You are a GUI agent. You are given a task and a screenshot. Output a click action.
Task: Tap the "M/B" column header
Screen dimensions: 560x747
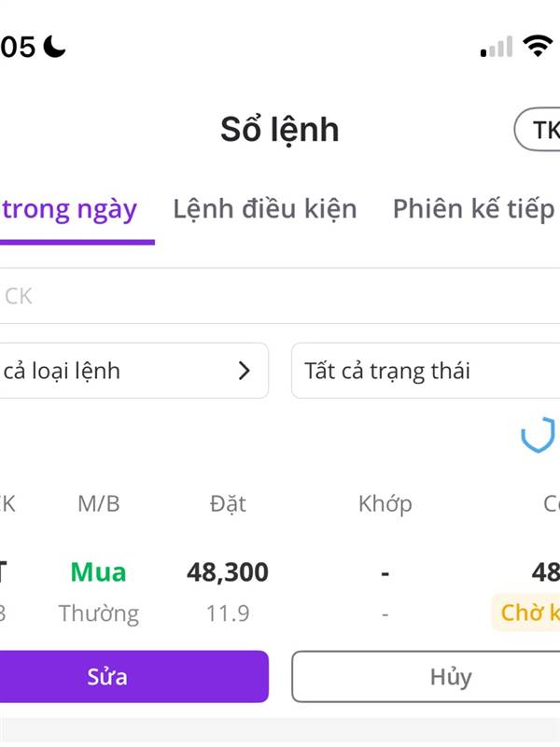pos(98,504)
